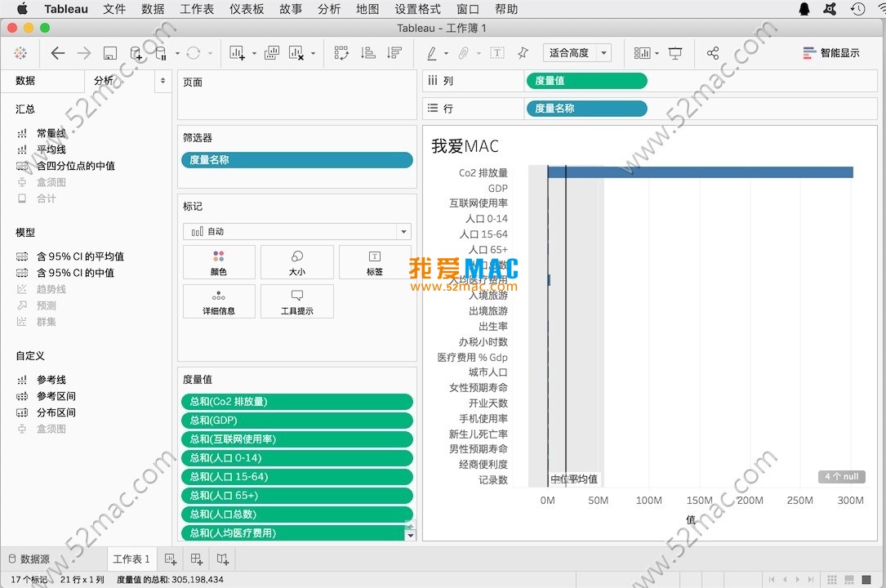886x588 pixels.
Task: Click the share workbook icon
Action: 713,53
